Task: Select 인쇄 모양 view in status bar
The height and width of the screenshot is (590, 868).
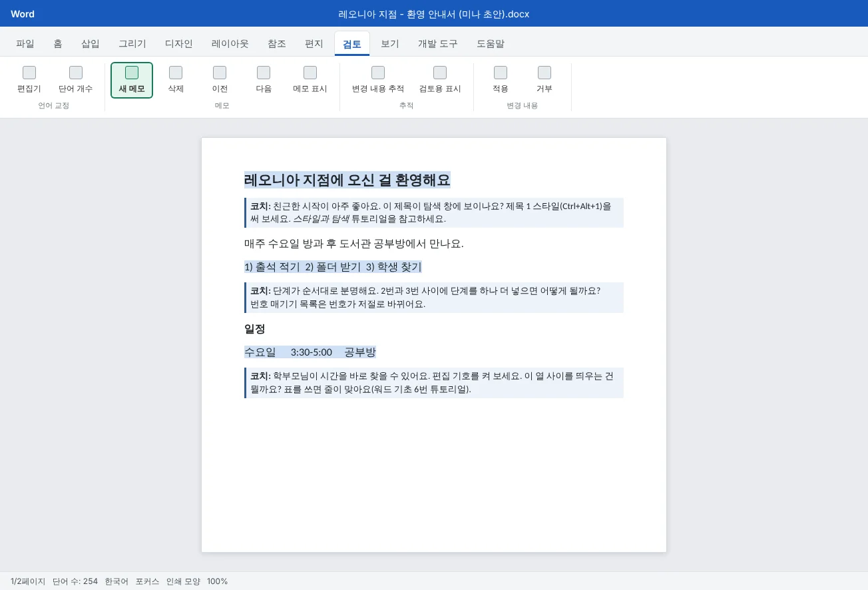Action: click(x=183, y=581)
